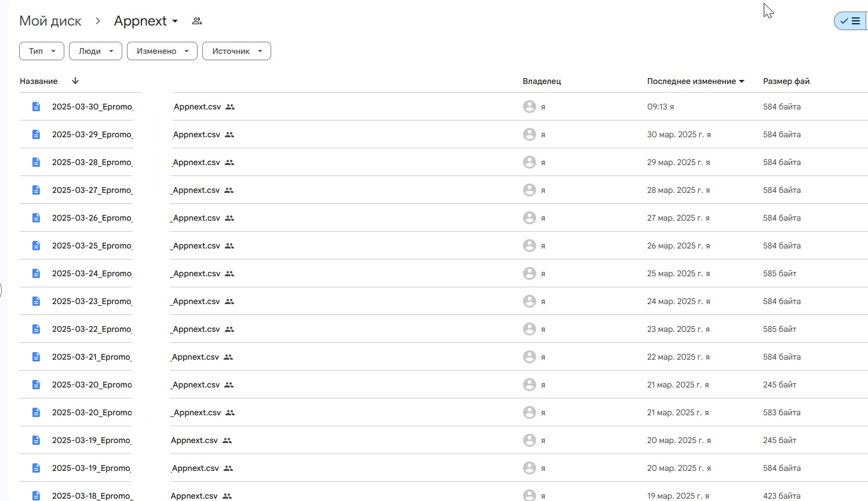Click shared icon on 2025-03-28 file row
This screenshot has height=501, width=868.
point(229,163)
